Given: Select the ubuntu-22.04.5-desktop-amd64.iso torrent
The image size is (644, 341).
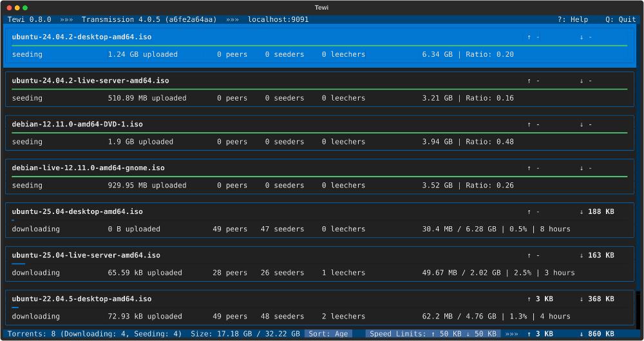Looking at the screenshot, I should pyautogui.click(x=319, y=307).
